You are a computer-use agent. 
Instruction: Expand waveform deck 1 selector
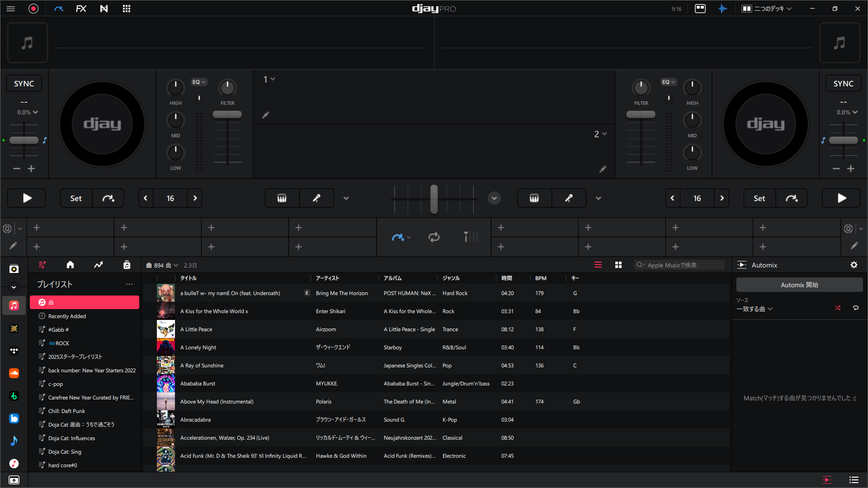(x=269, y=79)
